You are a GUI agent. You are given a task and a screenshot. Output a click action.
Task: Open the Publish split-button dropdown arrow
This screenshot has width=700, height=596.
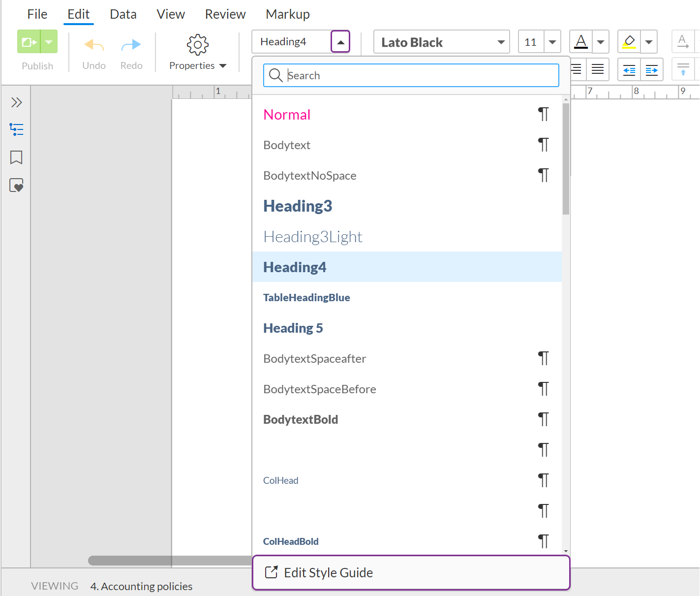coord(50,41)
